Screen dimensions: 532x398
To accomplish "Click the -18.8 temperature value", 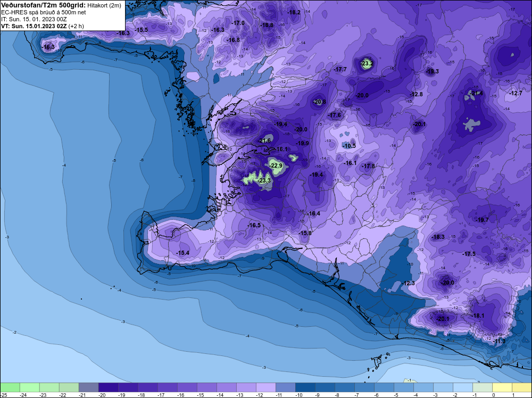I will 267,25.
